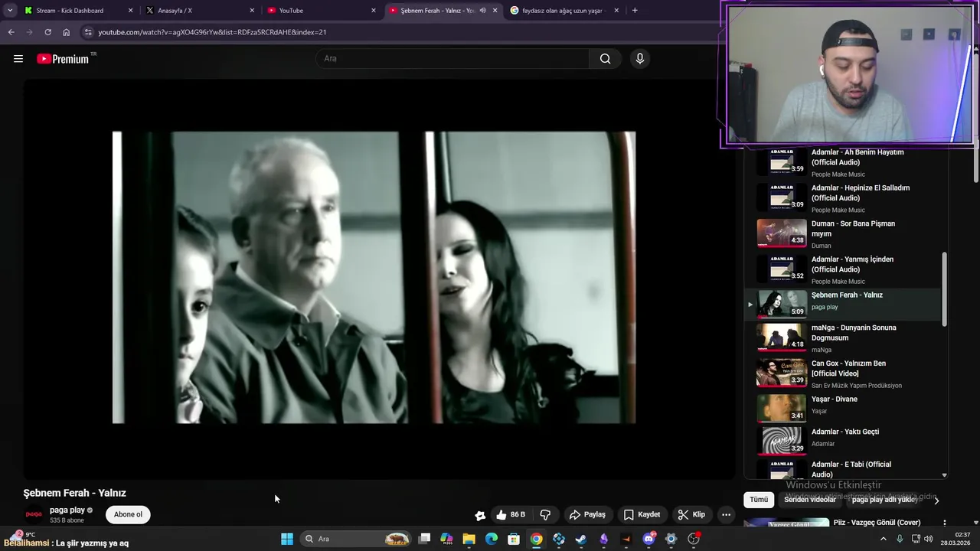Click the Paylaş share button
Viewport: 980px width, 551px height.
coord(587,514)
